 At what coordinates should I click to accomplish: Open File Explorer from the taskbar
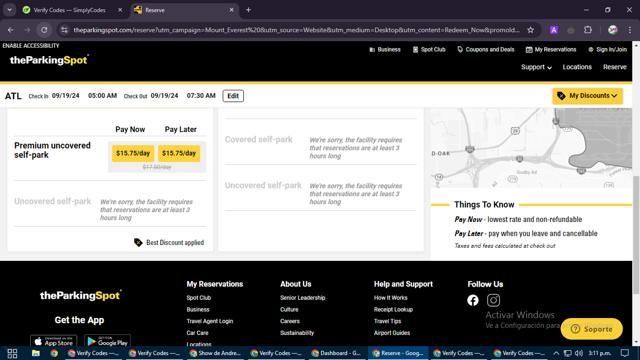(36, 353)
